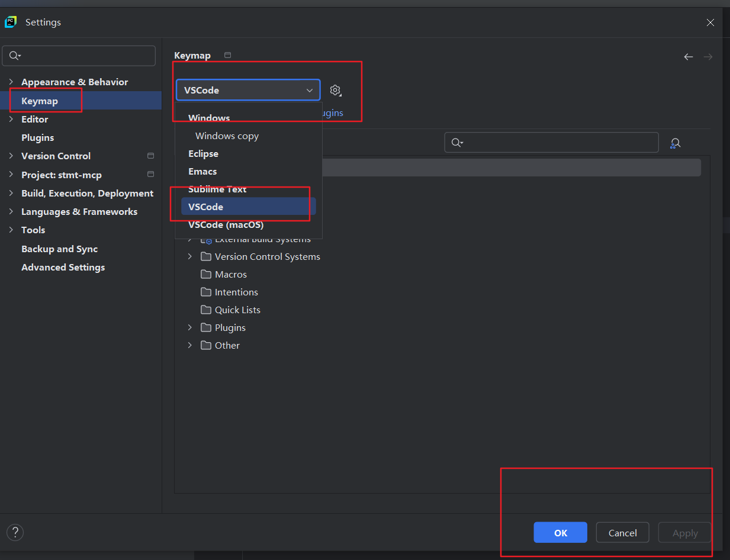Click search magnifier icon in settings search
730x560 pixels.
[x=15, y=56]
